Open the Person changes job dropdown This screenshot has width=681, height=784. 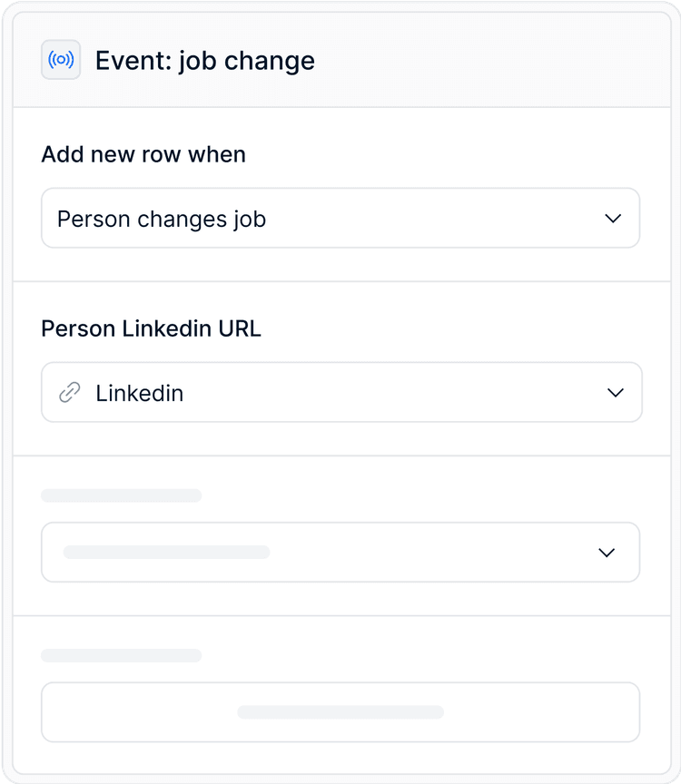coord(340,218)
